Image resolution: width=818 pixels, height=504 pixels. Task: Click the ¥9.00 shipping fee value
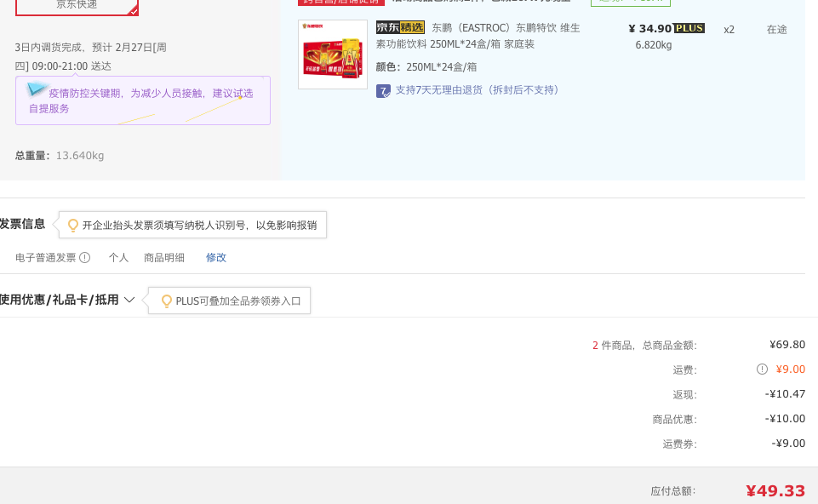[x=791, y=369]
